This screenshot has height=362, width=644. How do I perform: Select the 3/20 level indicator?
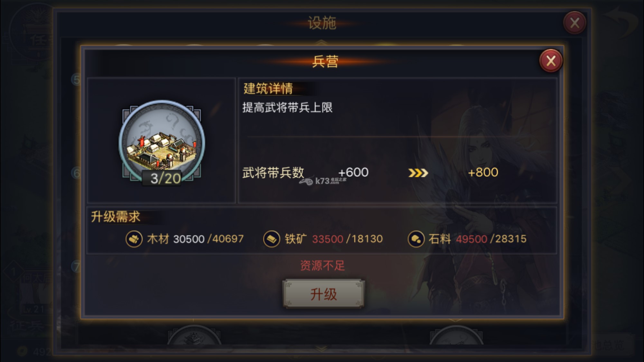pos(165,178)
